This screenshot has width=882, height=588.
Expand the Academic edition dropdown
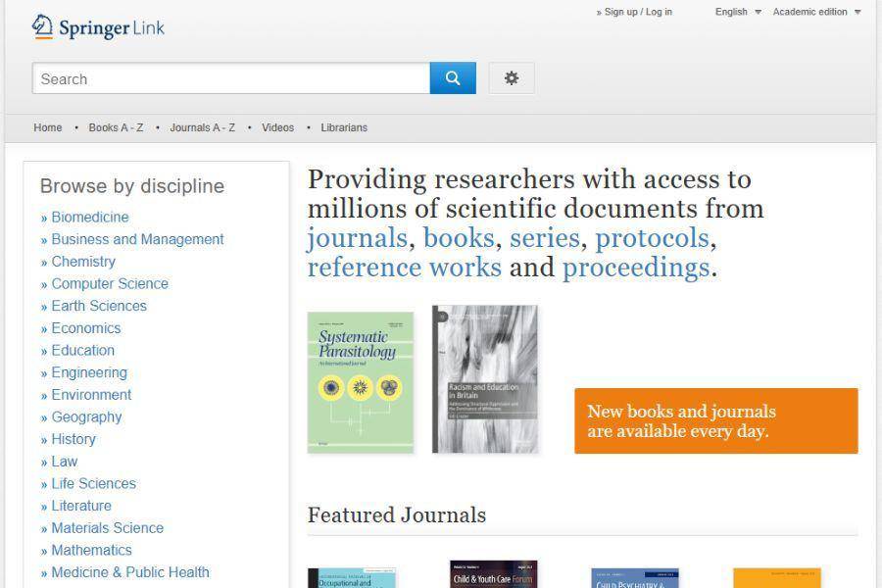pos(816,12)
